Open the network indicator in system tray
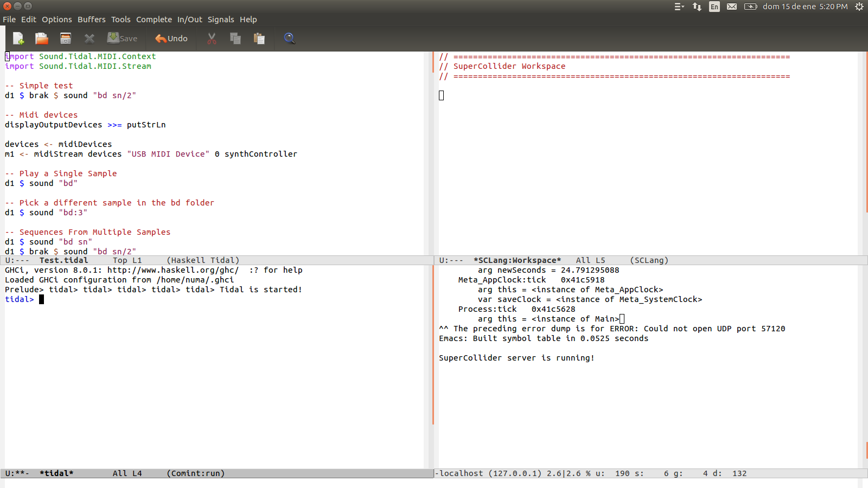The image size is (868, 488). point(697,7)
